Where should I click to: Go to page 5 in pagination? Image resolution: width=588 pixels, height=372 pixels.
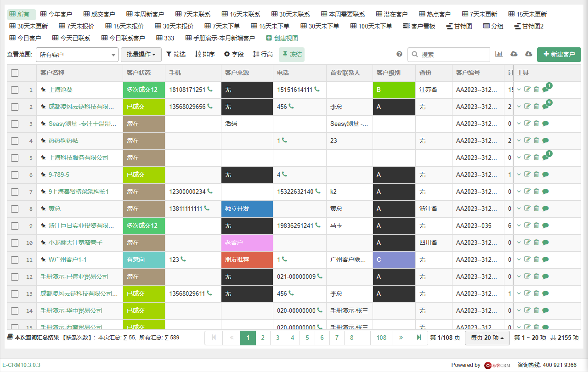tap(307, 338)
